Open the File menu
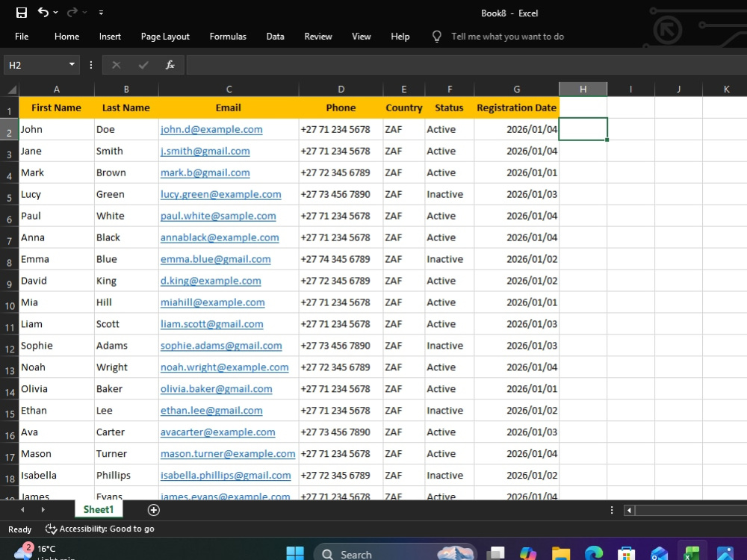 click(22, 37)
